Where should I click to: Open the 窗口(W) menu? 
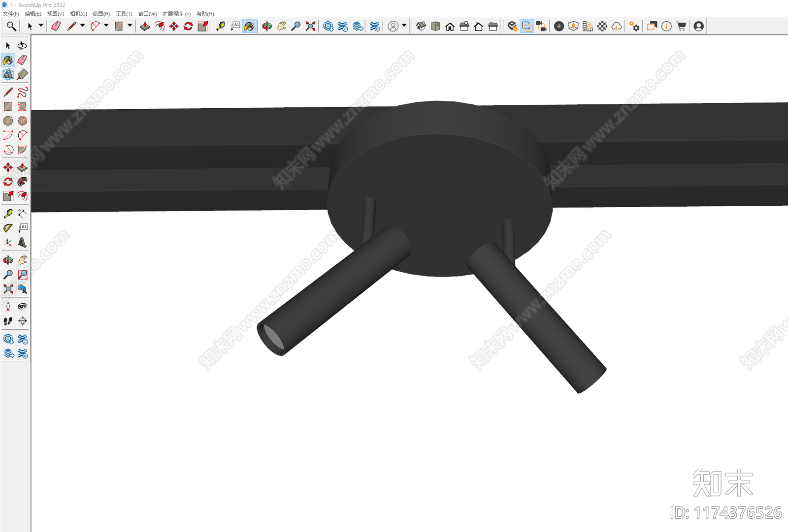(x=148, y=14)
